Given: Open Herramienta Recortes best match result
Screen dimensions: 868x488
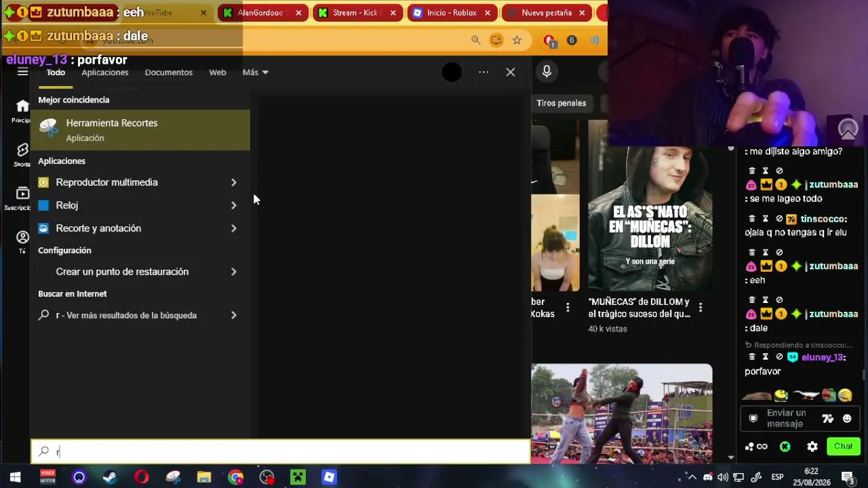Looking at the screenshot, I should click(x=140, y=130).
